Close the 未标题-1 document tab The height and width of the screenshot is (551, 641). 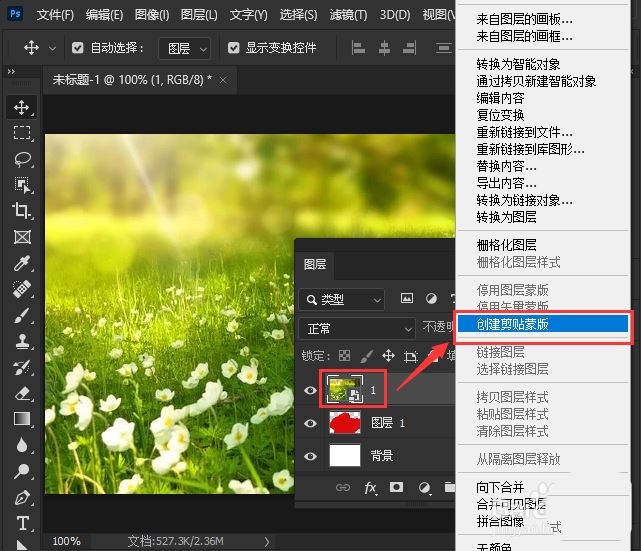pyautogui.click(x=223, y=80)
